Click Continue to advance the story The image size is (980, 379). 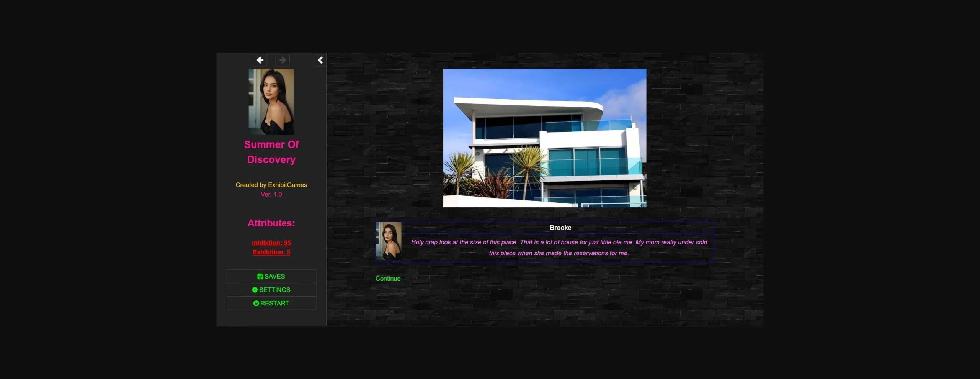(388, 278)
